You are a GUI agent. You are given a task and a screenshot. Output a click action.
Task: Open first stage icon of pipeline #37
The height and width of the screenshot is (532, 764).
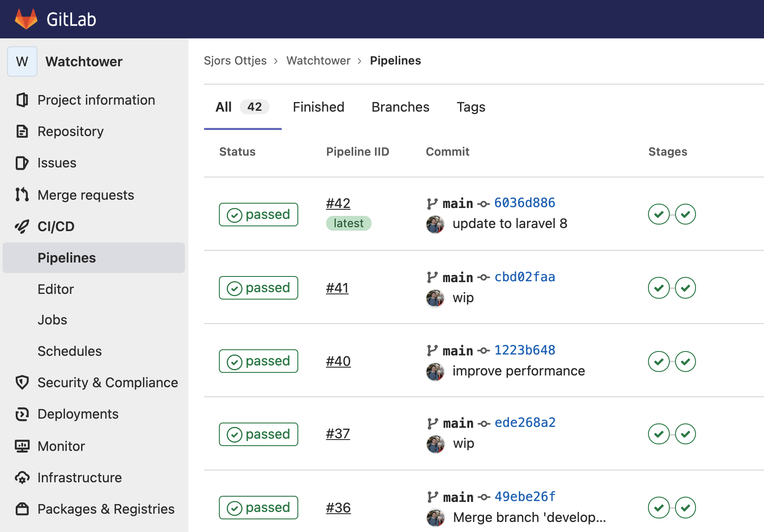click(x=659, y=434)
